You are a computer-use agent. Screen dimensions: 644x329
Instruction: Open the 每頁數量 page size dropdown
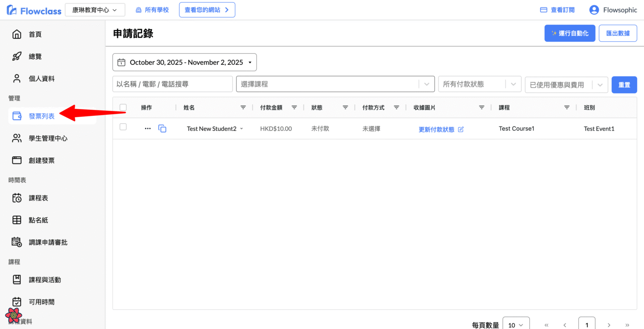click(x=516, y=325)
